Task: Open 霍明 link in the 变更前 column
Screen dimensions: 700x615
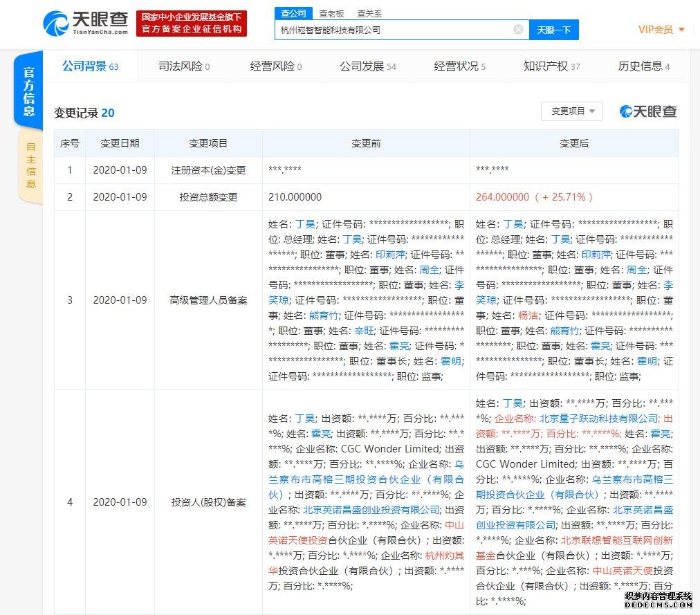Action: (x=451, y=361)
